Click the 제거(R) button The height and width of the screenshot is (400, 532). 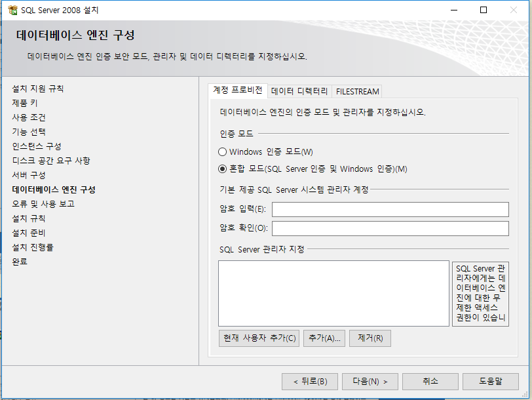[370, 338]
